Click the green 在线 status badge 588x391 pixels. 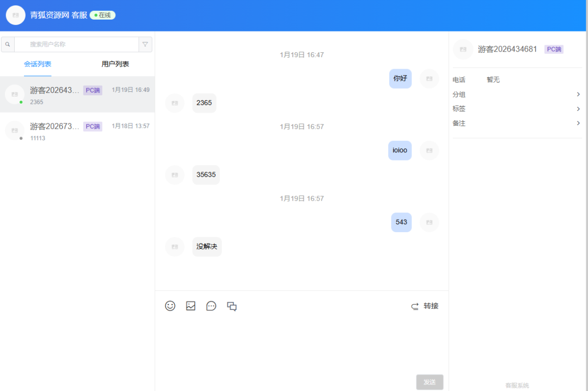(102, 15)
